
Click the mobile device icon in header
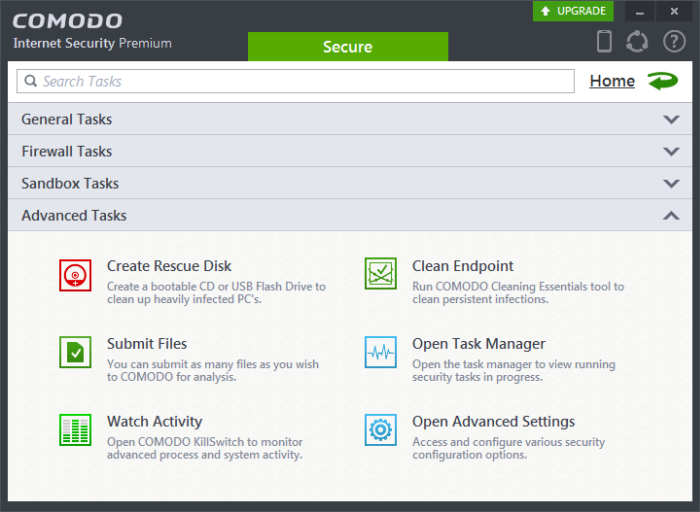point(604,41)
